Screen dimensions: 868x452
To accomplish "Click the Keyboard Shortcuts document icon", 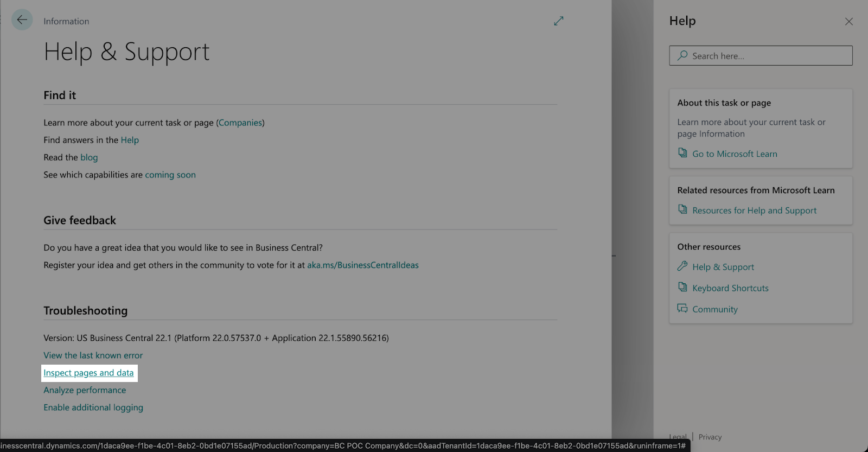I will 682,287.
